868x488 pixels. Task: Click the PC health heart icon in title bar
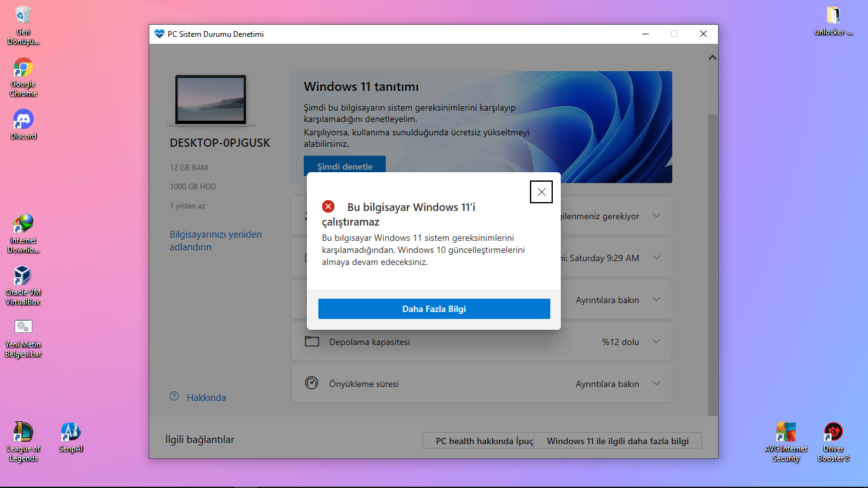159,34
